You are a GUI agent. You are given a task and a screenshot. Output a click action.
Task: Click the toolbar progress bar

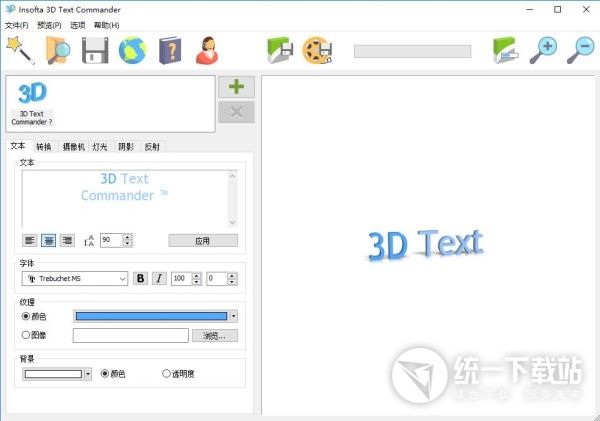[x=412, y=51]
